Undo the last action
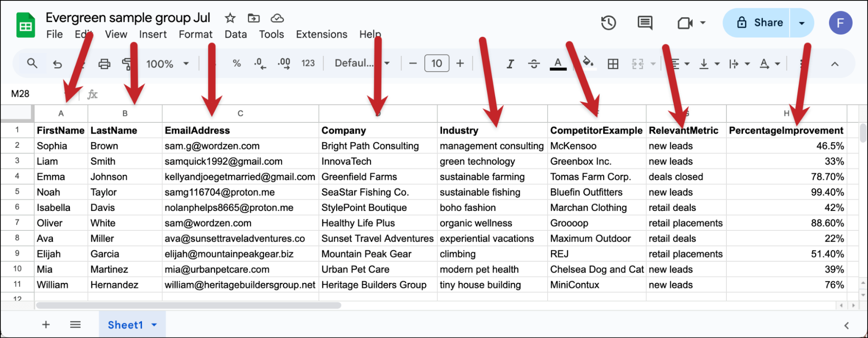The height and width of the screenshot is (338, 868). [x=57, y=64]
